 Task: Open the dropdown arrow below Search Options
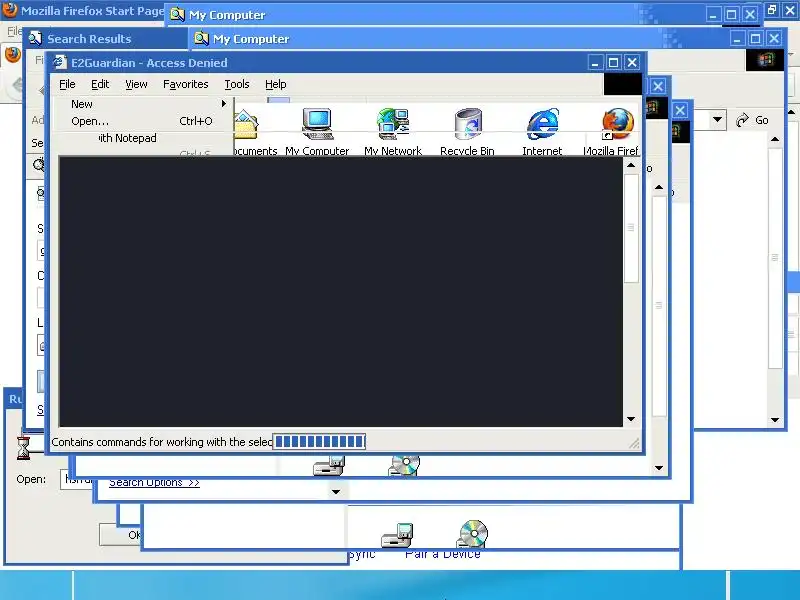336,492
